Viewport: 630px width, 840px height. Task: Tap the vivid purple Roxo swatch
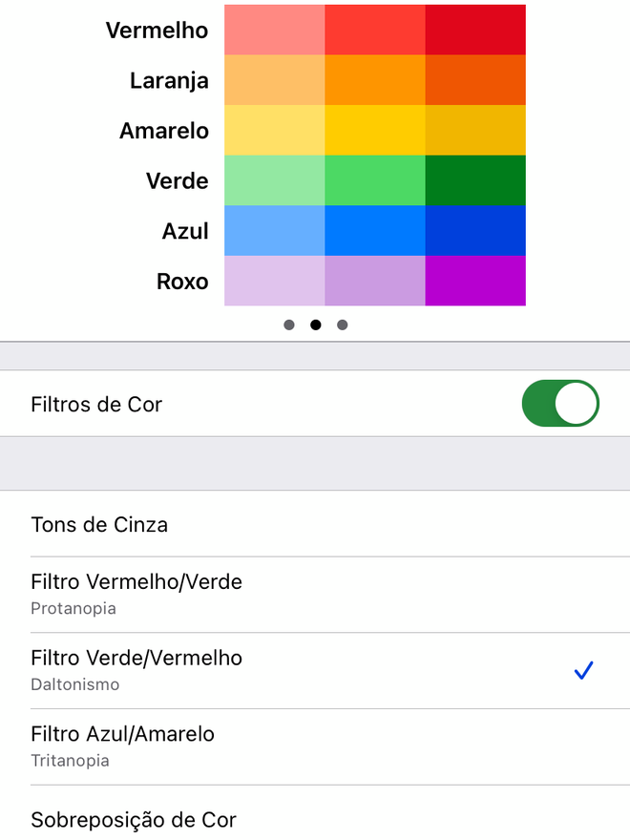click(x=475, y=281)
